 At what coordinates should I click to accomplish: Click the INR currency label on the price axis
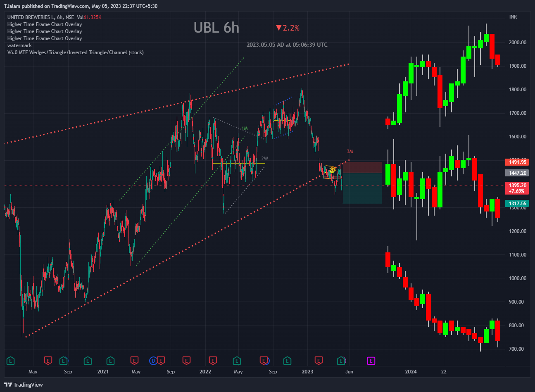click(513, 17)
